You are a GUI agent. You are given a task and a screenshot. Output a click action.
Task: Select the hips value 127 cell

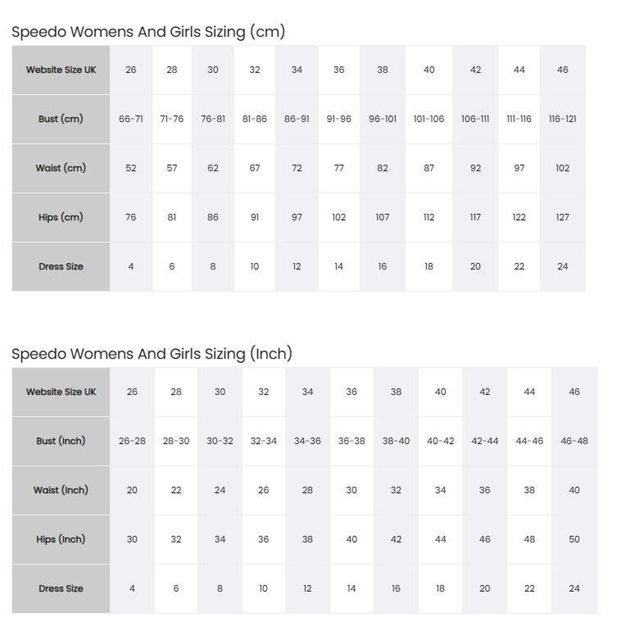click(562, 217)
